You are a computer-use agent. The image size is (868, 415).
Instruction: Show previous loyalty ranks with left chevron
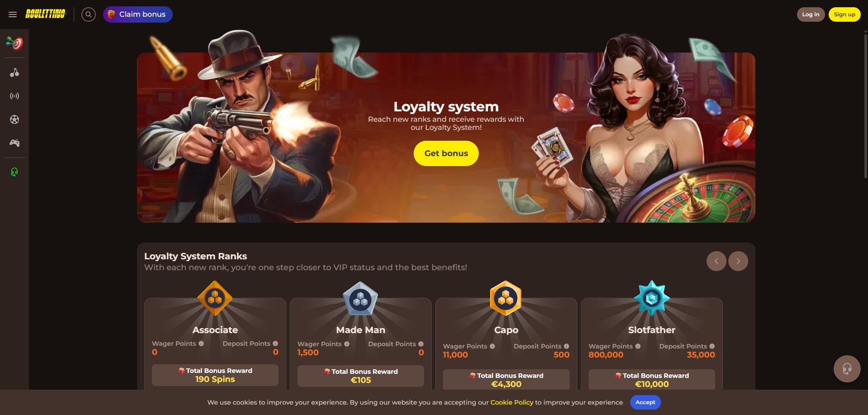click(717, 261)
